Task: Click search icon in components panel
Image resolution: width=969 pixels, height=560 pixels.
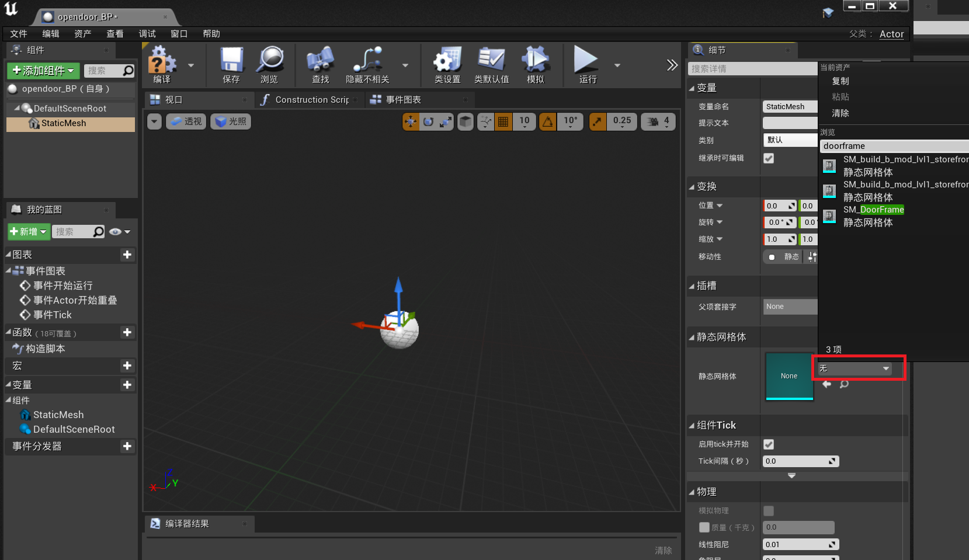Action: [x=128, y=71]
